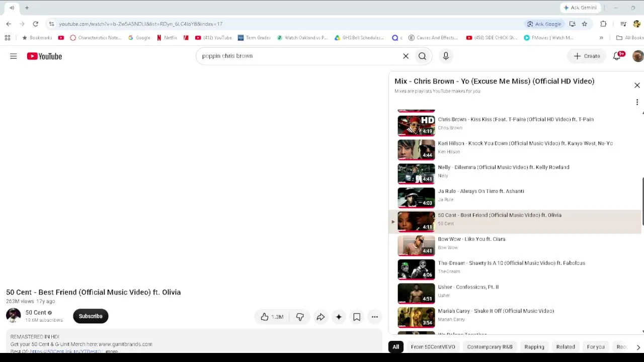Click the magnifier search button

pyautogui.click(x=422, y=56)
